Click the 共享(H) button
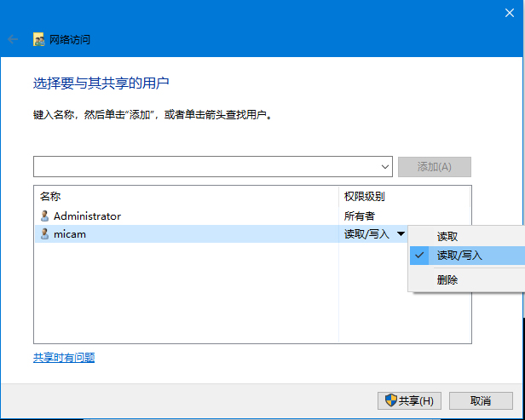The width and height of the screenshot is (525, 420). tap(409, 400)
